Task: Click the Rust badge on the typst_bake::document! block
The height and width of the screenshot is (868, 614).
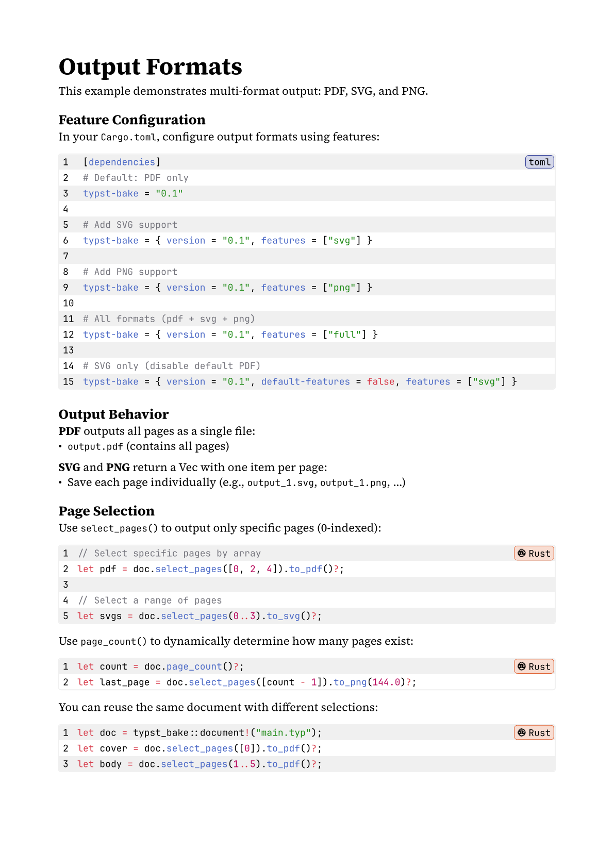Action: [534, 732]
